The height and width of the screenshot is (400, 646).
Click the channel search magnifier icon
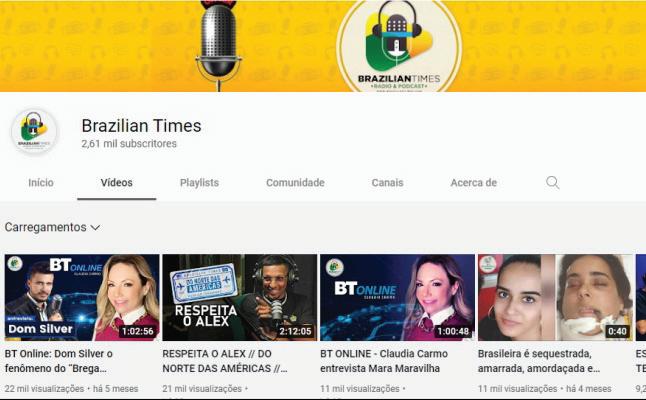(552, 182)
